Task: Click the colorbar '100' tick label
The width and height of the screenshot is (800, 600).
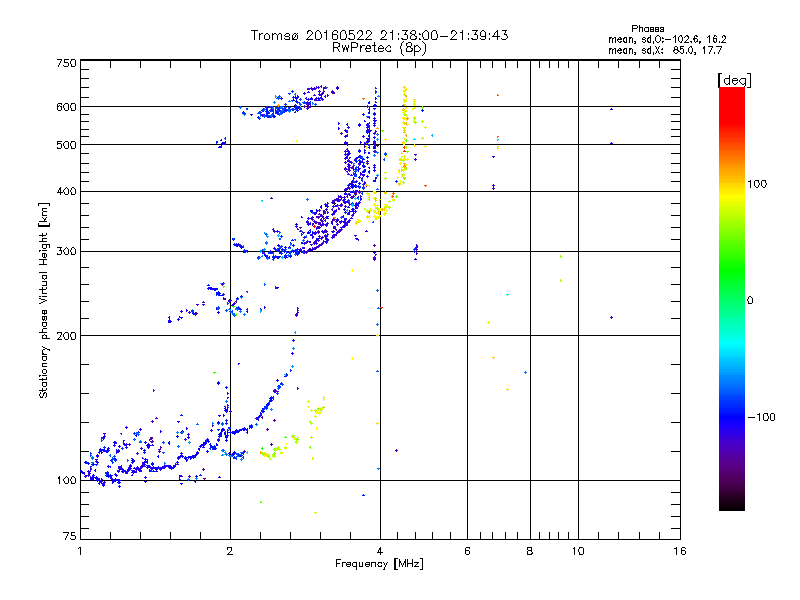Action: click(x=757, y=184)
